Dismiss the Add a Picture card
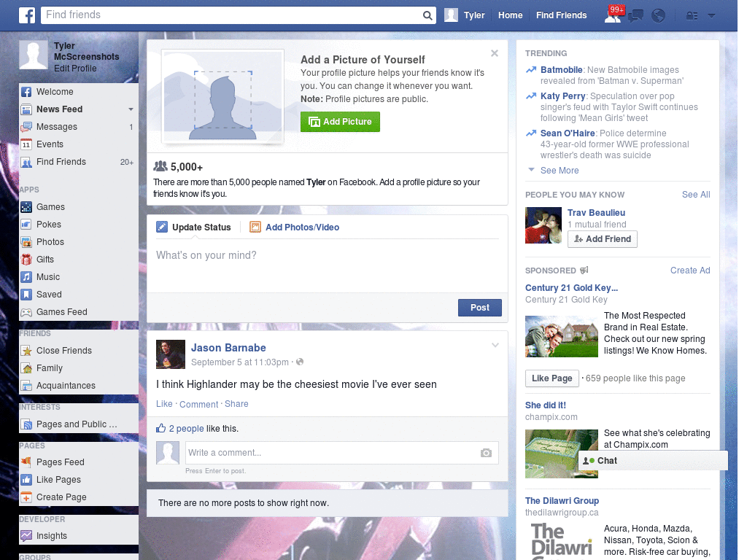The image size is (747, 560). pos(495,53)
